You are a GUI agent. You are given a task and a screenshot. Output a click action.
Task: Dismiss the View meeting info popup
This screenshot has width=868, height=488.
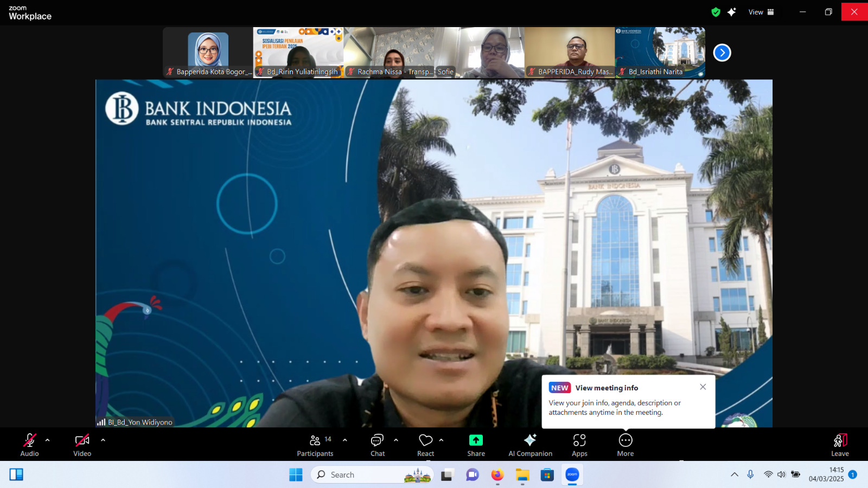tap(703, 387)
